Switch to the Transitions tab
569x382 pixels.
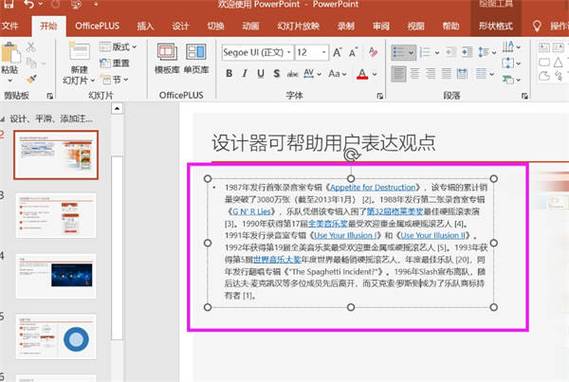click(216, 26)
